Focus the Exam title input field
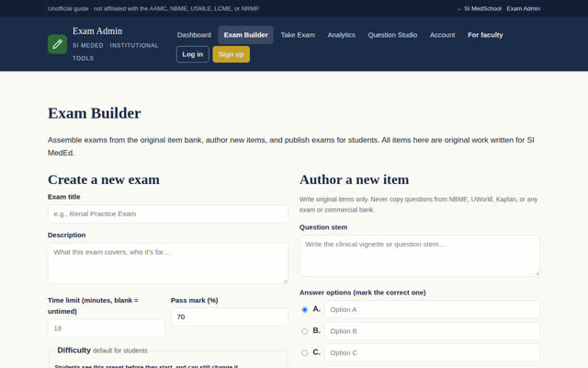The image size is (588, 368). pyautogui.click(x=167, y=213)
